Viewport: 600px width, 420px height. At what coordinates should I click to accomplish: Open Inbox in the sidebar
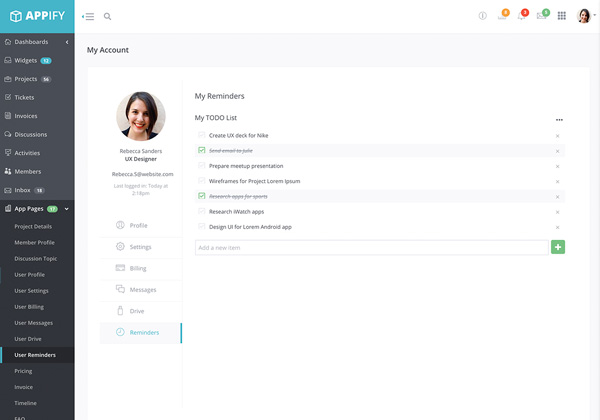(37, 190)
